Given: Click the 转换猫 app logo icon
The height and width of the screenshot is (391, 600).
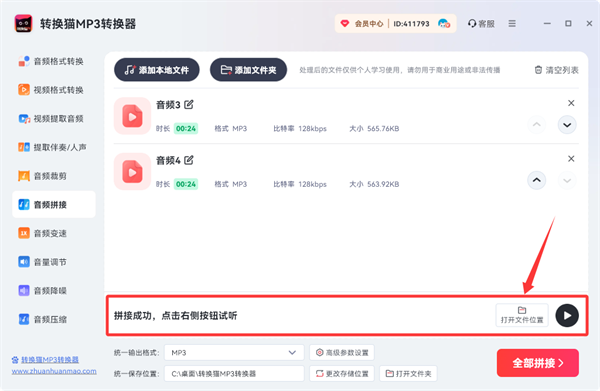Looking at the screenshot, I should [x=23, y=24].
